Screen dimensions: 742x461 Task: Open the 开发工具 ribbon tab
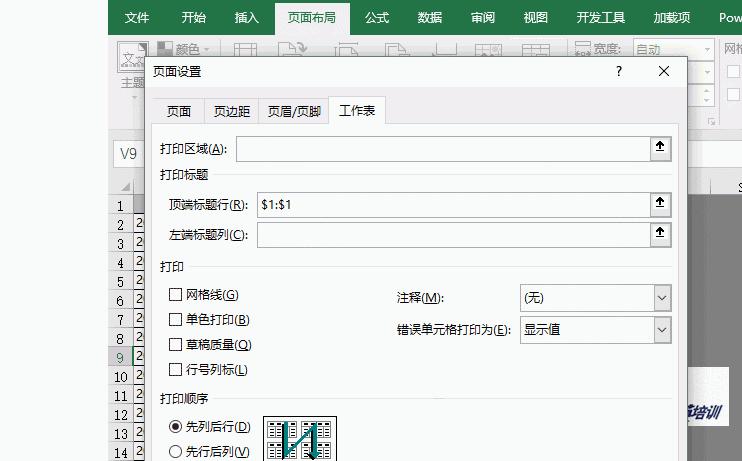[601, 18]
